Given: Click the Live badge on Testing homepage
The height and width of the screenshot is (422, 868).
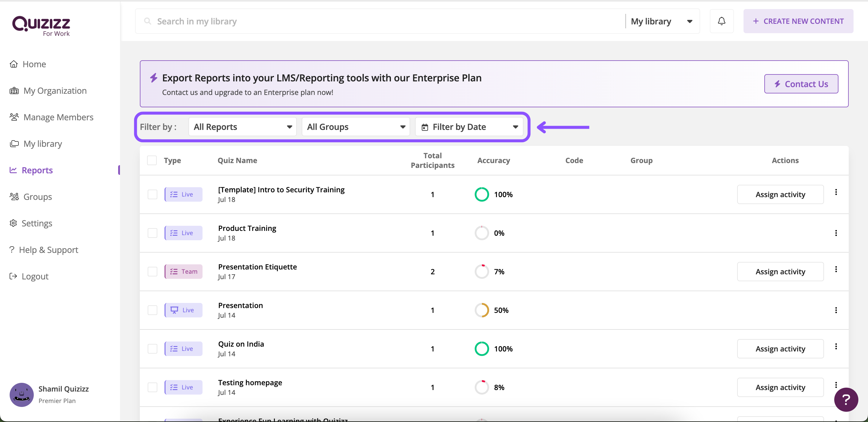Looking at the screenshot, I should click(x=183, y=387).
